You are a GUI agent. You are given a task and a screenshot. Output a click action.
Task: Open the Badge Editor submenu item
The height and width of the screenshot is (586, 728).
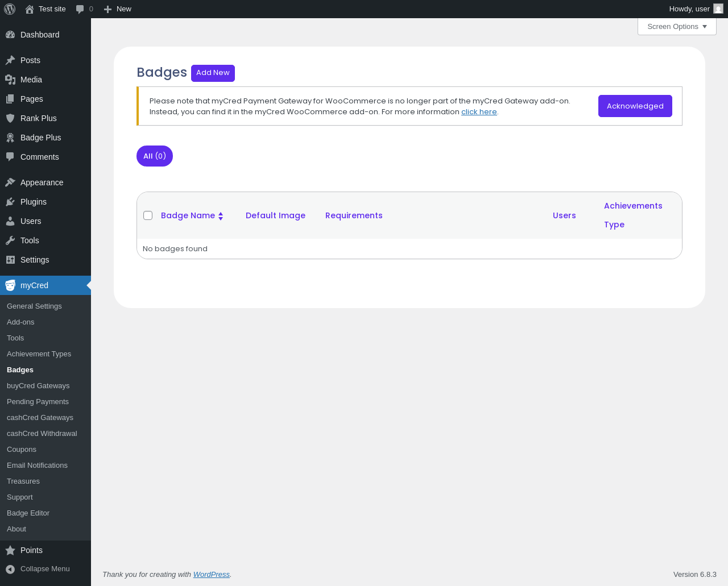tap(28, 513)
